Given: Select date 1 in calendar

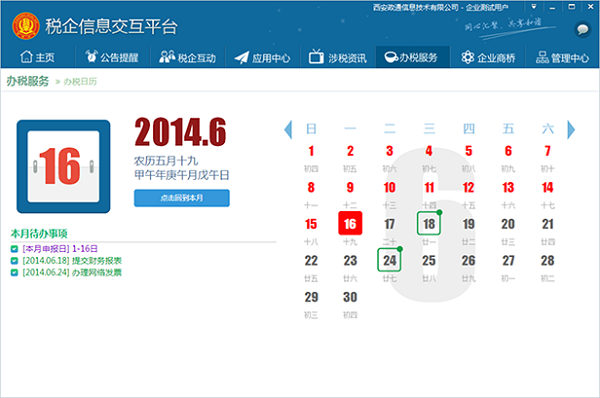Looking at the screenshot, I should [x=311, y=151].
